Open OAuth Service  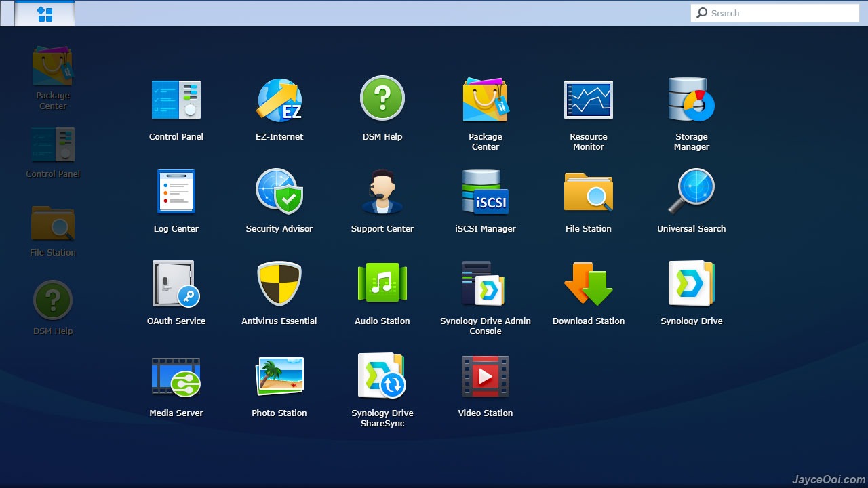(176, 284)
